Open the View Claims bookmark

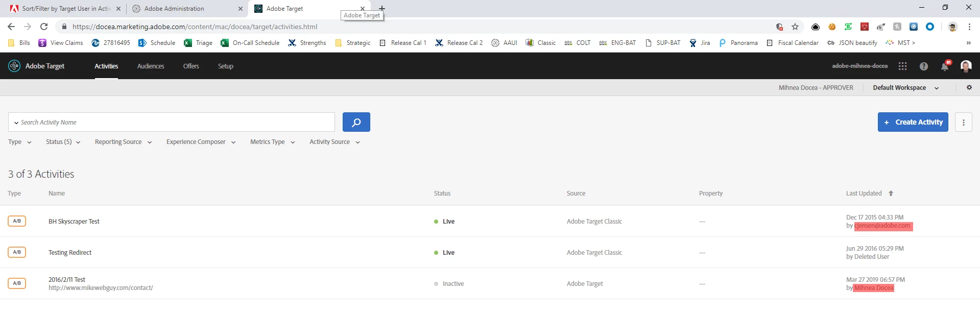point(61,43)
